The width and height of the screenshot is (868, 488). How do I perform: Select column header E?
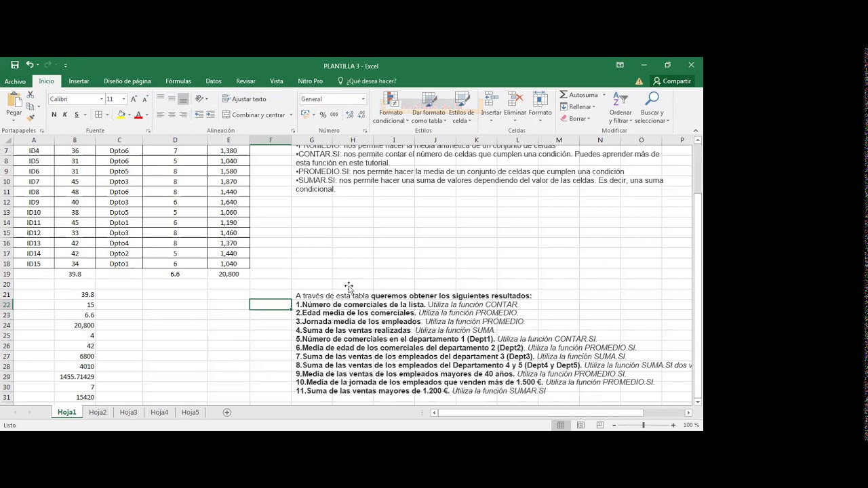229,140
